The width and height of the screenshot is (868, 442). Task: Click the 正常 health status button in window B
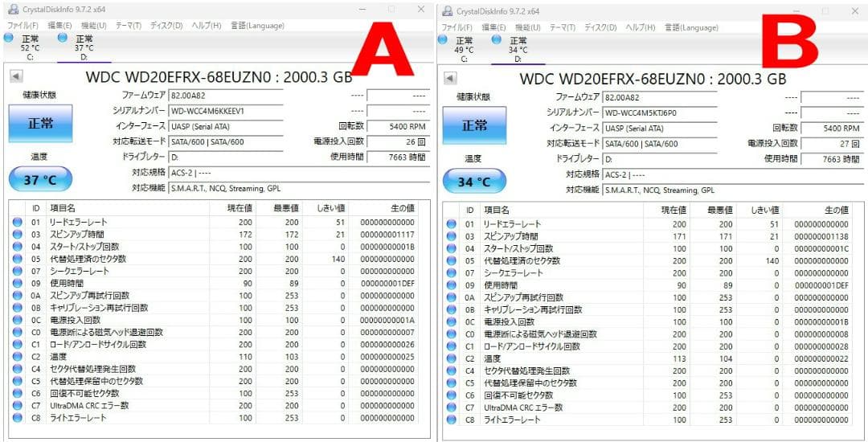474,125
